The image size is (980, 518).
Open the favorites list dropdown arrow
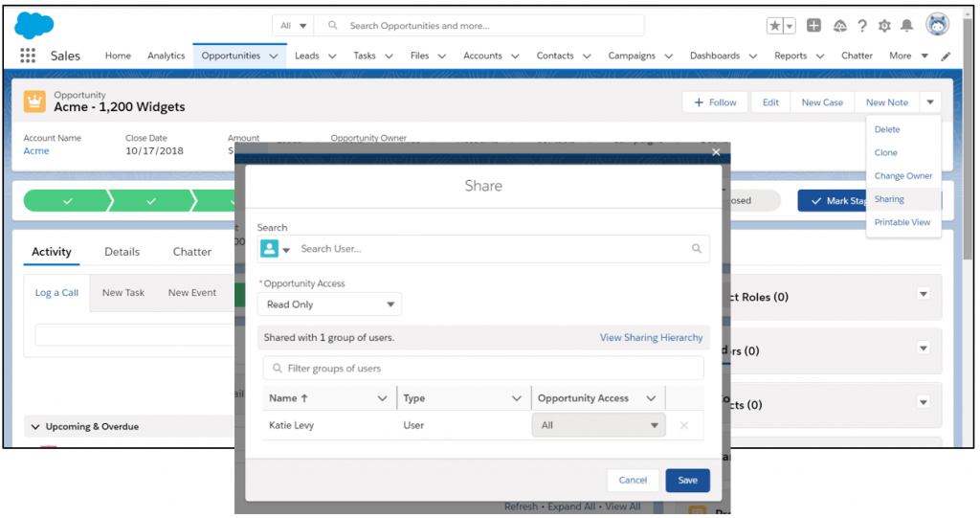[x=790, y=26]
